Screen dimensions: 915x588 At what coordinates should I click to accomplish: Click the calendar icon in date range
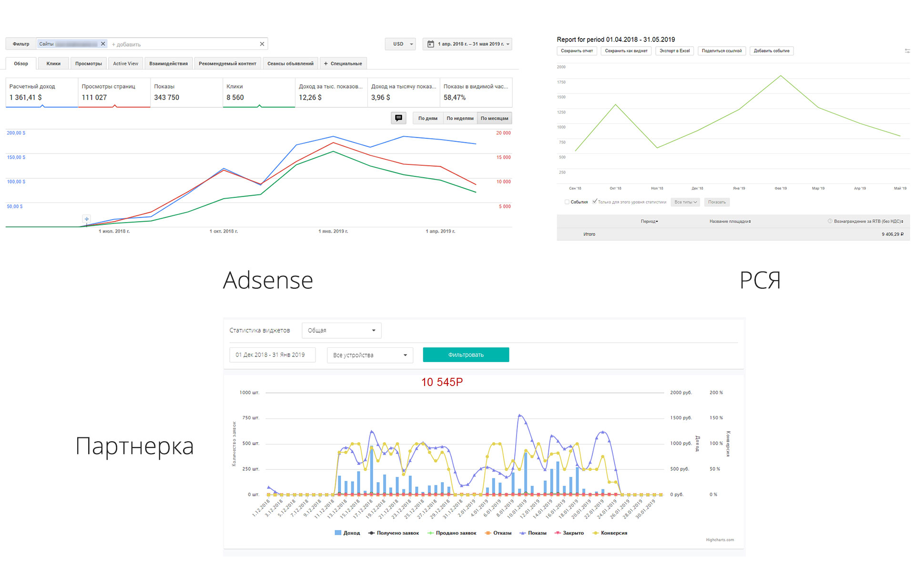430,44
